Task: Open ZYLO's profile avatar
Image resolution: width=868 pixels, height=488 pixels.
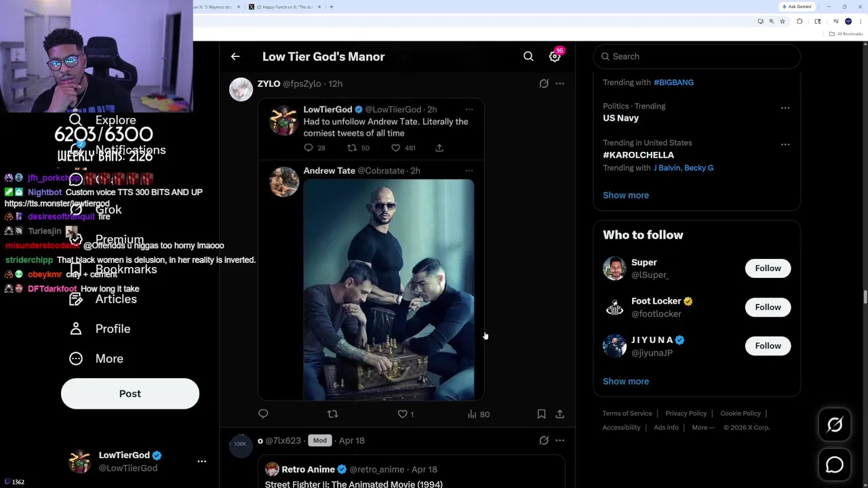Action: (241, 89)
